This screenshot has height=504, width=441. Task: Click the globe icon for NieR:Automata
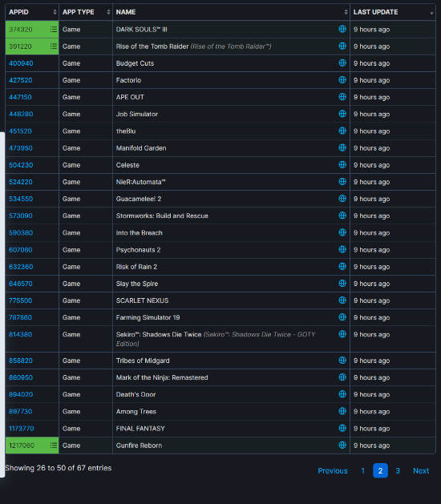tap(342, 182)
